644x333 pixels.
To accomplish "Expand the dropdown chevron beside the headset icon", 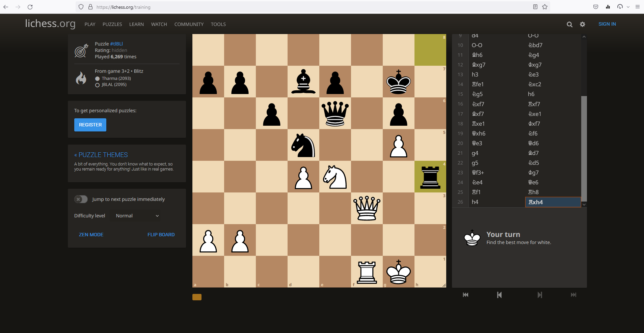I will [628, 7].
